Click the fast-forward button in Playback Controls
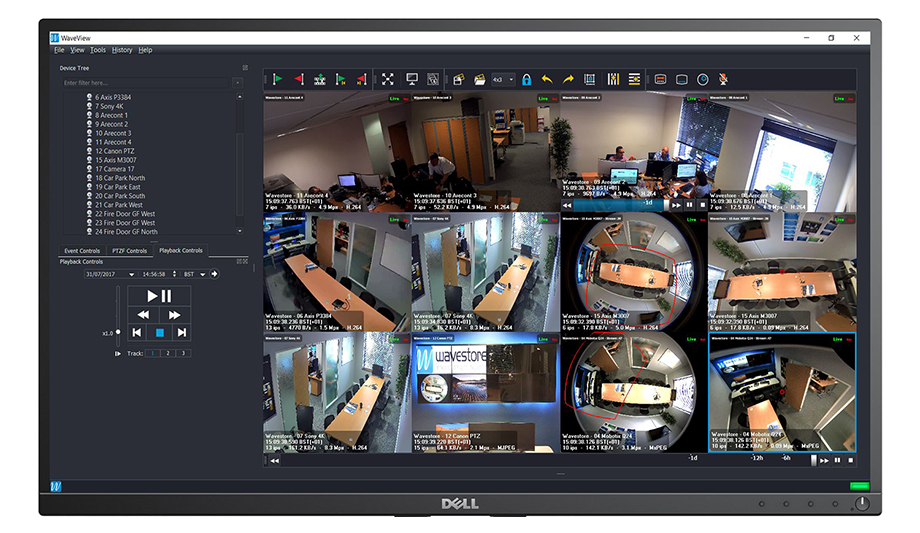The image size is (920, 533). tap(175, 315)
